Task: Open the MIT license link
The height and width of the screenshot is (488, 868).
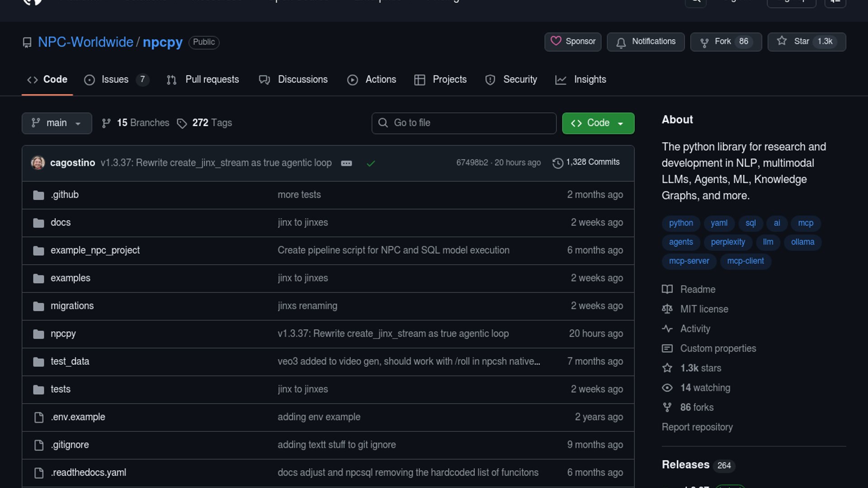Action: (704, 309)
